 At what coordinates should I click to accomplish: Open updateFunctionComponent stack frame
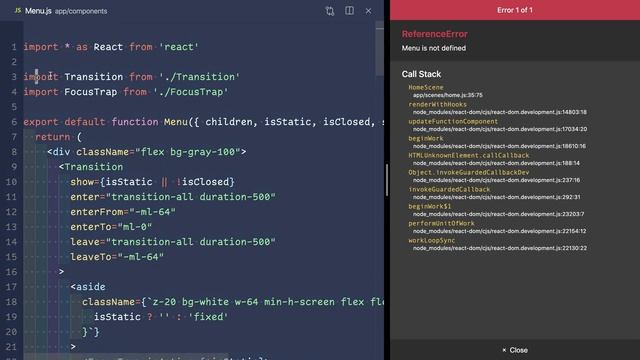pos(453,122)
